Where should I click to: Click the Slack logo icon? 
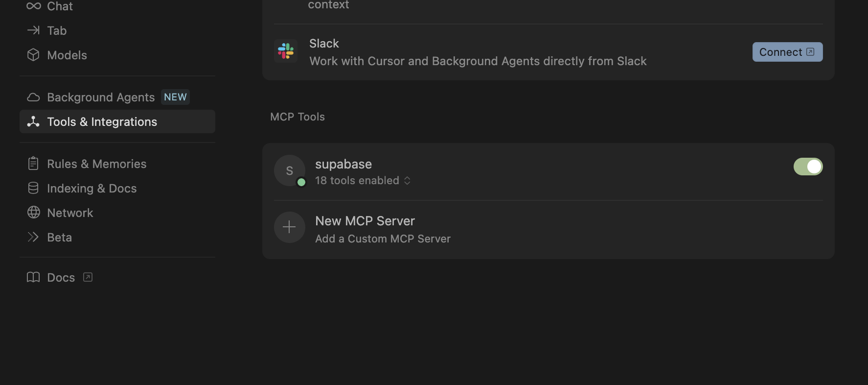(x=286, y=51)
